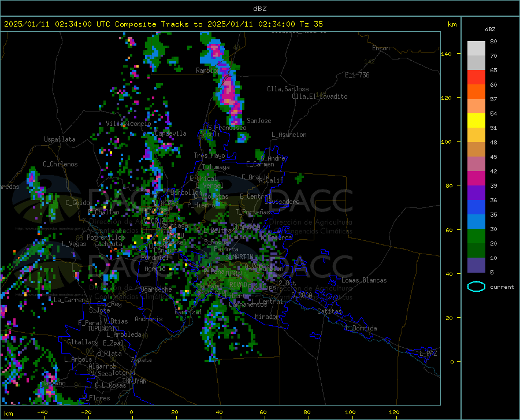Click the Tres_Mayo location label
This screenshot has height=420, width=520.
[x=209, y=155]
